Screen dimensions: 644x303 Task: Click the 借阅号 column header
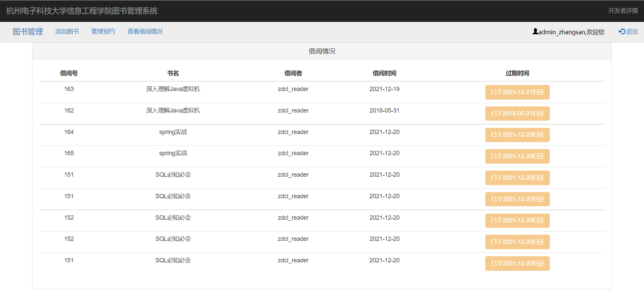coord(69,73)
